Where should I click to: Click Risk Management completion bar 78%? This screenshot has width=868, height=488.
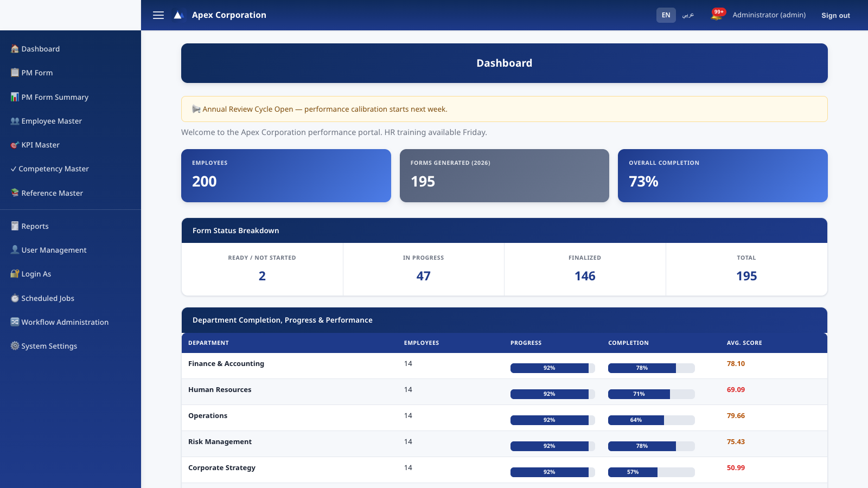pyautogui.click(x=652, y=446)
